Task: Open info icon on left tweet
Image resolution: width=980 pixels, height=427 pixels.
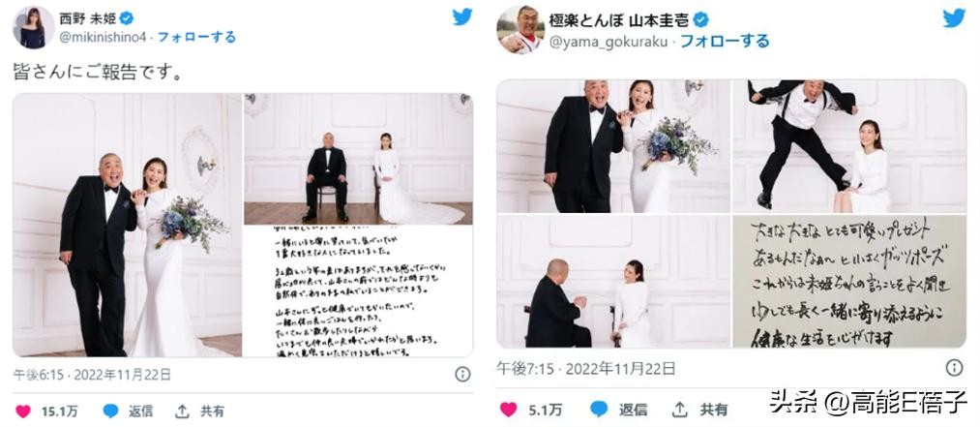Action: [462, 375]
